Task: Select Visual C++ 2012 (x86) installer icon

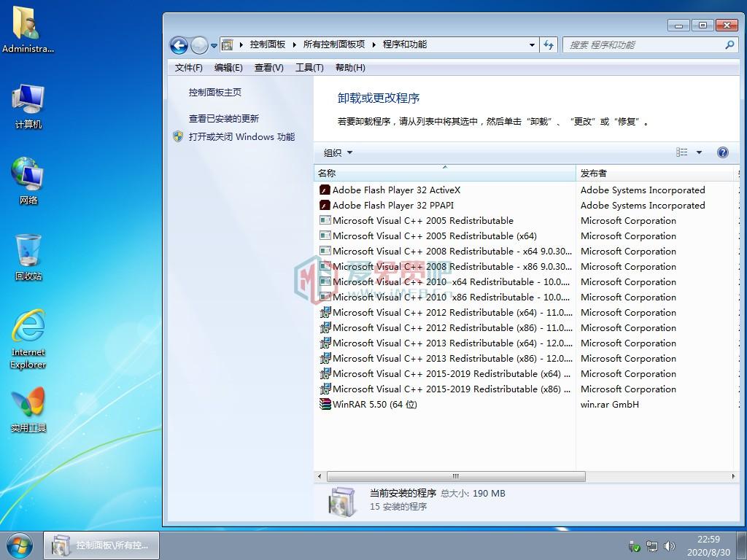Action: tap(325, 327)
